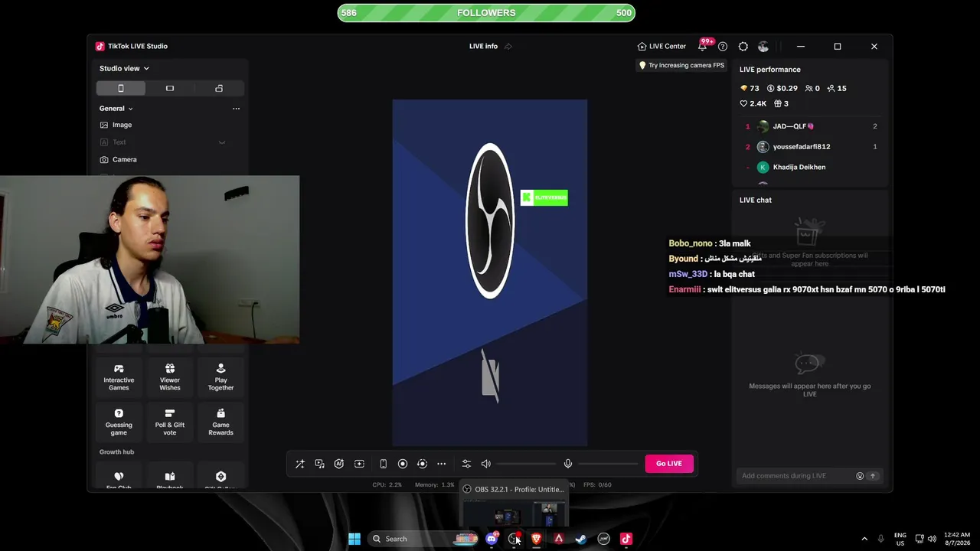980x551 pixels.
Task: Open LIVE info
Action: tap(483, 46)
